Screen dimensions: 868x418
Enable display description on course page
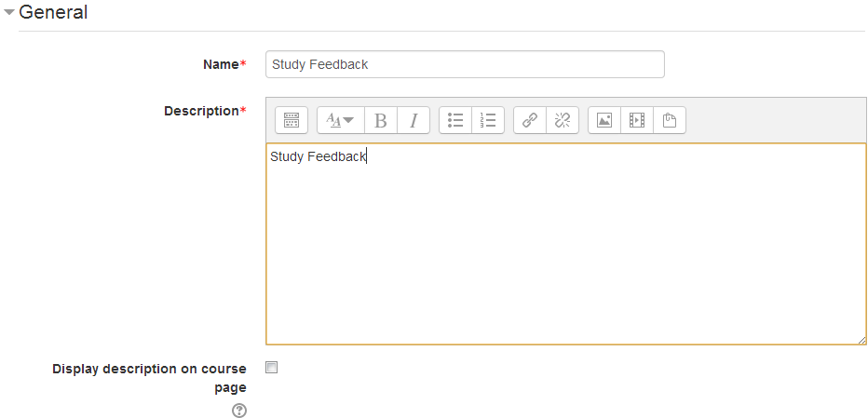272,368
